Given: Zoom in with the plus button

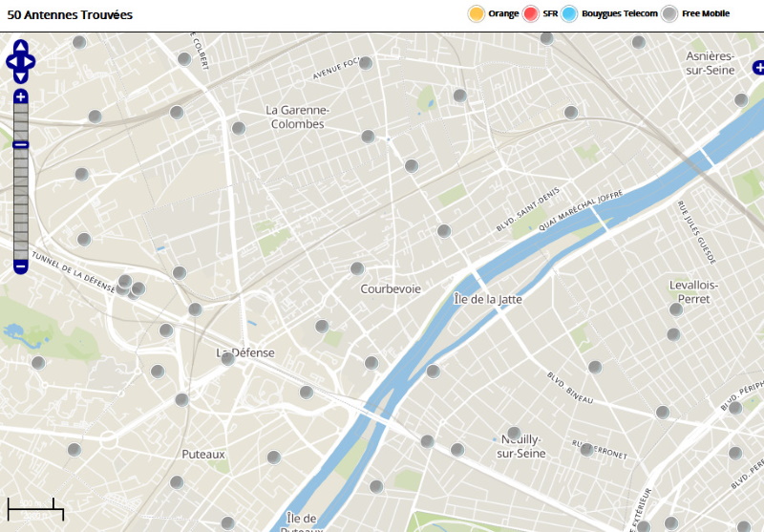Looking at the screenshot, I should pyautogui.click(x=20, y=96).
